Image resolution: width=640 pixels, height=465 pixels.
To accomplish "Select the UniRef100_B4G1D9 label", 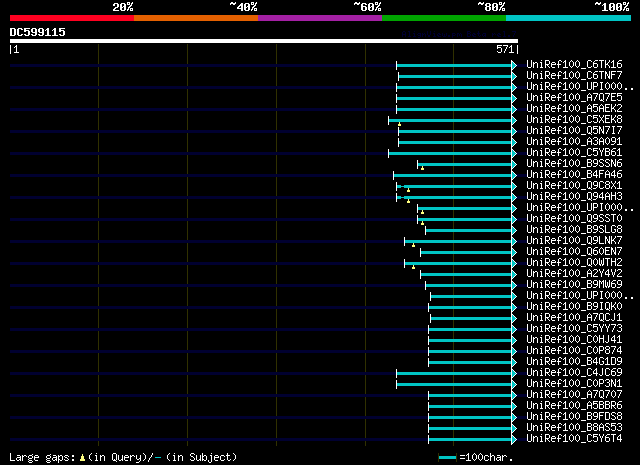I will click(574, 362).
